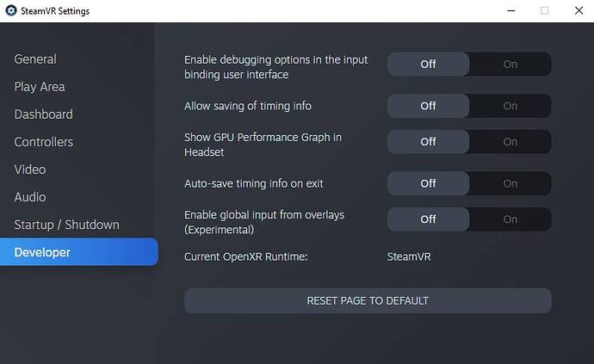594x364 pixels.
Task: Set saving of timing info to Off
Action: tap(428, 106)
